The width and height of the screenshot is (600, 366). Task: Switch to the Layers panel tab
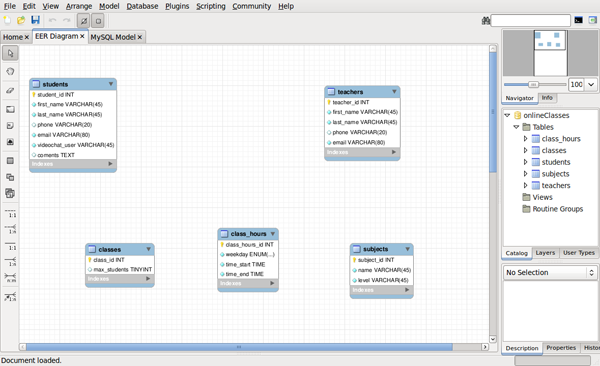point(545,253)
